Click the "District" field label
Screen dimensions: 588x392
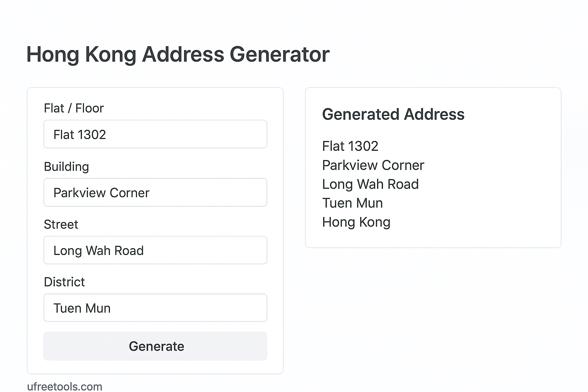[x=64, y=282]
